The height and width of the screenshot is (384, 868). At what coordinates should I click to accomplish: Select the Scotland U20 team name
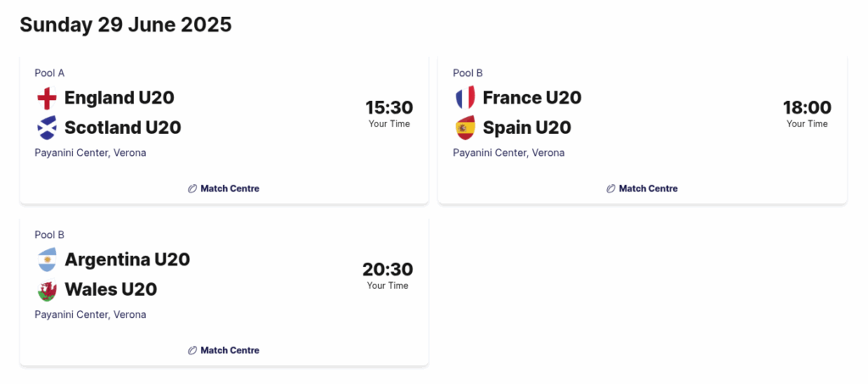(x=123, y=128)
